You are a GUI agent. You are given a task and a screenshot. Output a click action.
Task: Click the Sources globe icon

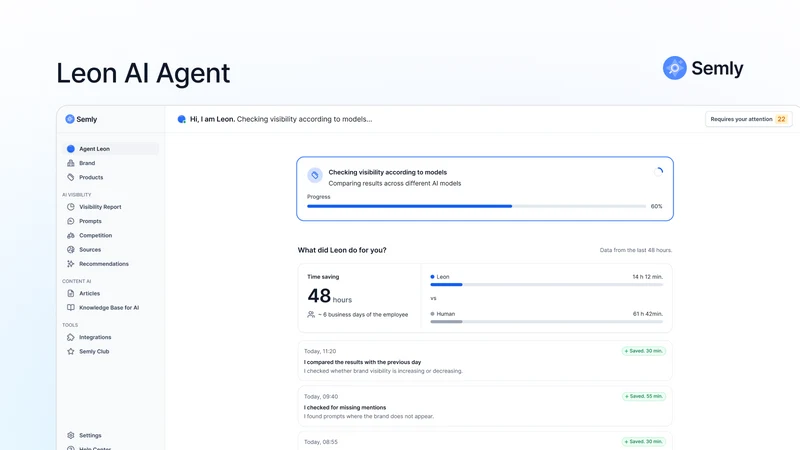70,250
